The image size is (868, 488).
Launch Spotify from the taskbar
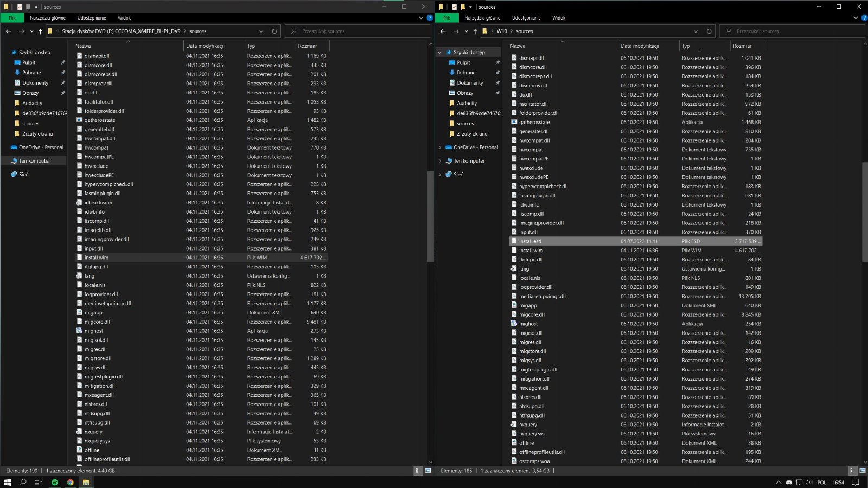55,482
